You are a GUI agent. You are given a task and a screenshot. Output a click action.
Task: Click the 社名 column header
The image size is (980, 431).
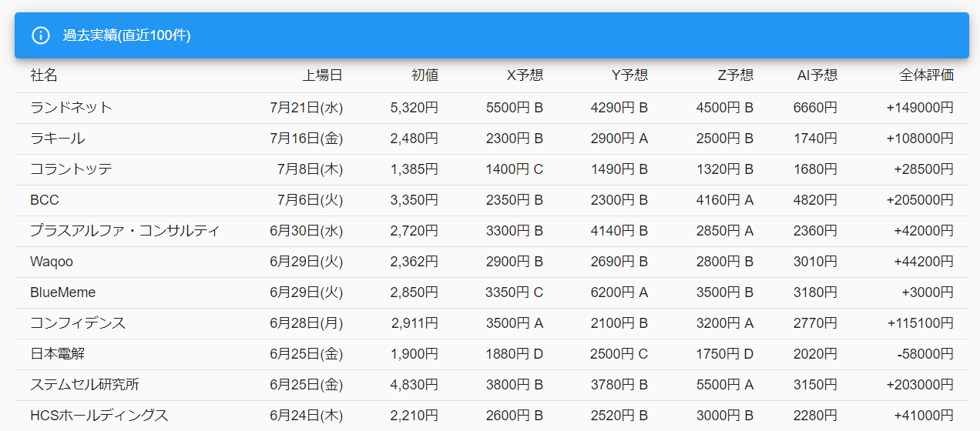pyautogui.click(x=44, y=75)
